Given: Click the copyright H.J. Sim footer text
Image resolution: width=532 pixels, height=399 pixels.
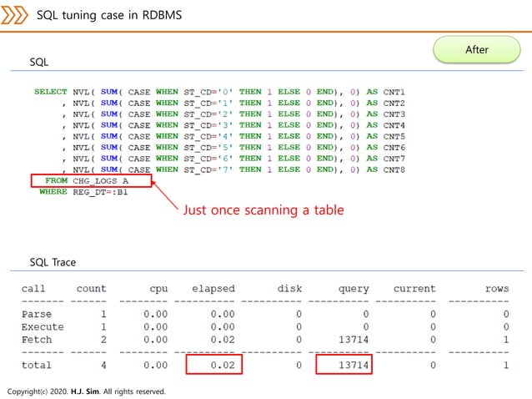Looking at the screenshot, I should [x=87, y=391].
